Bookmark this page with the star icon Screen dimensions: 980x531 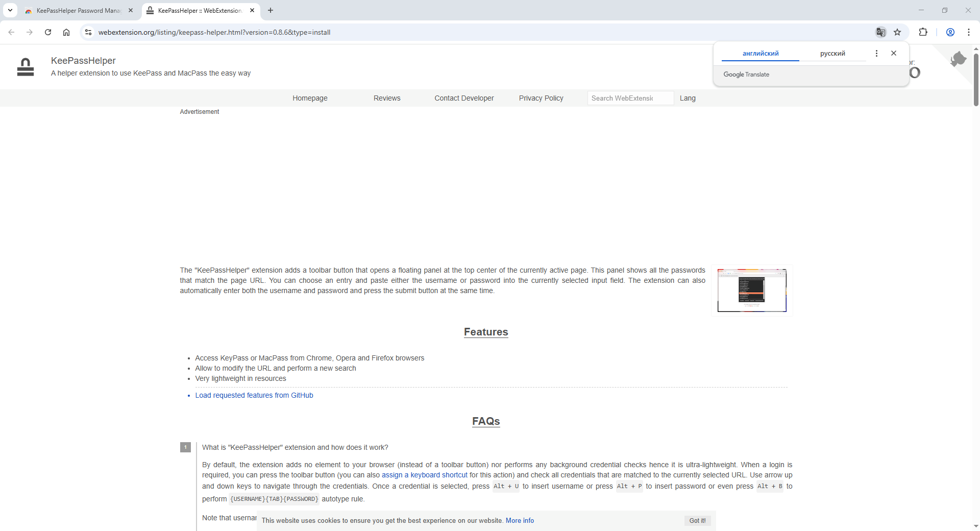pos(897,32)
